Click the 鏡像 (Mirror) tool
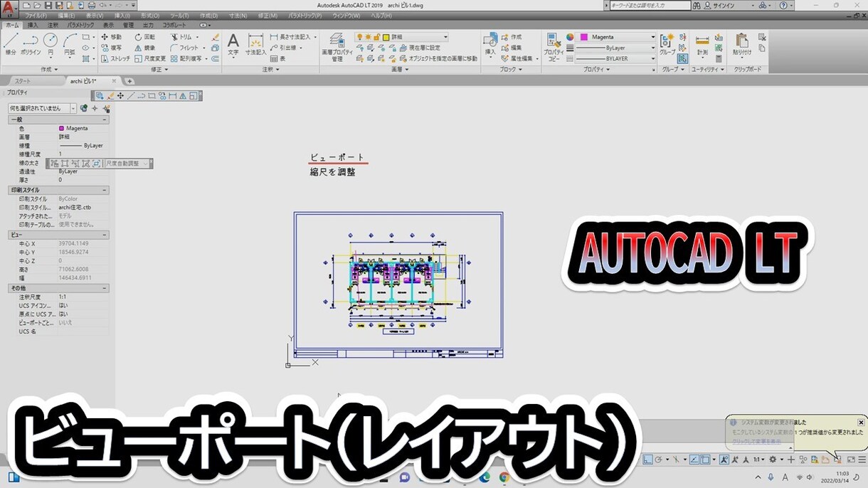 (x=144, y=48)
